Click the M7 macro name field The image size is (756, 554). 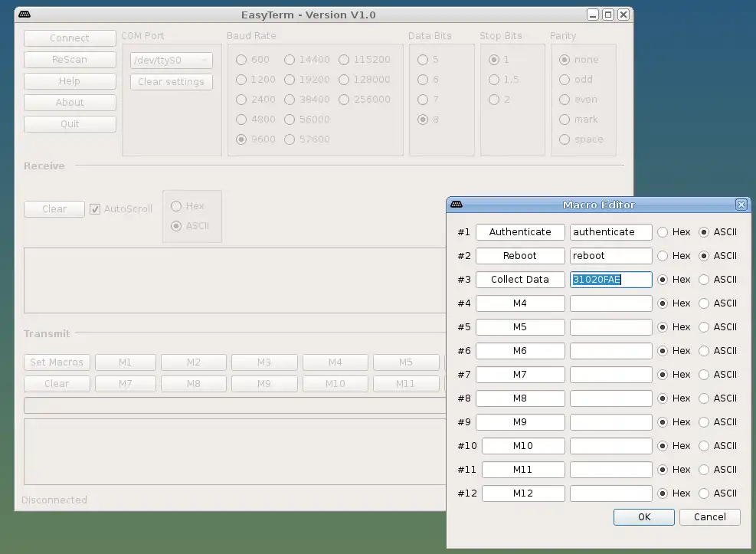(520, 375)
